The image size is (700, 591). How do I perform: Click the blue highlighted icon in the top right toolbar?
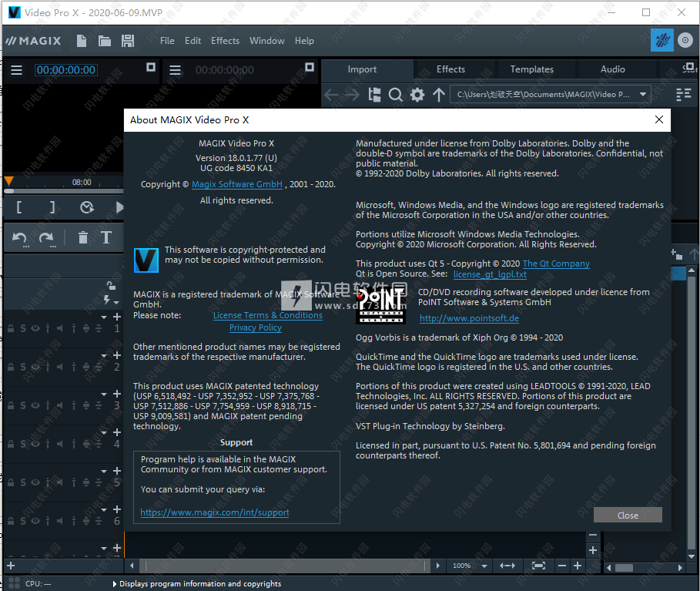tap(662, 40)
